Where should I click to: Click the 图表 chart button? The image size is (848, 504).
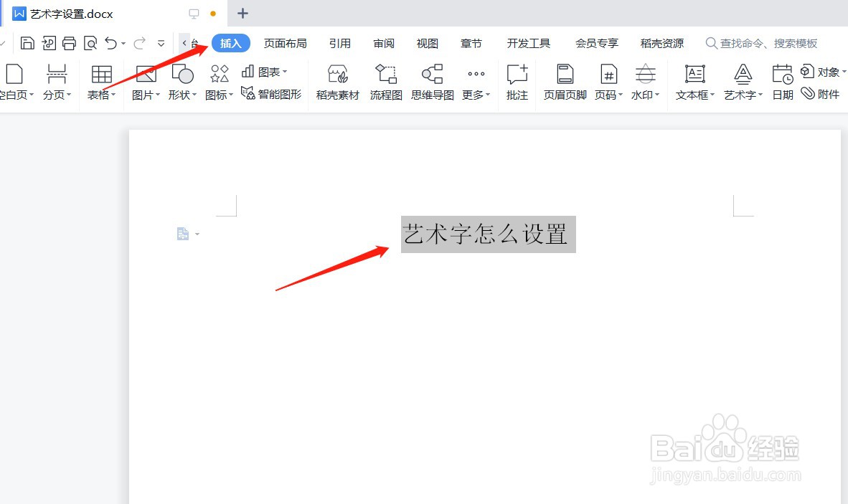[263, 72]
